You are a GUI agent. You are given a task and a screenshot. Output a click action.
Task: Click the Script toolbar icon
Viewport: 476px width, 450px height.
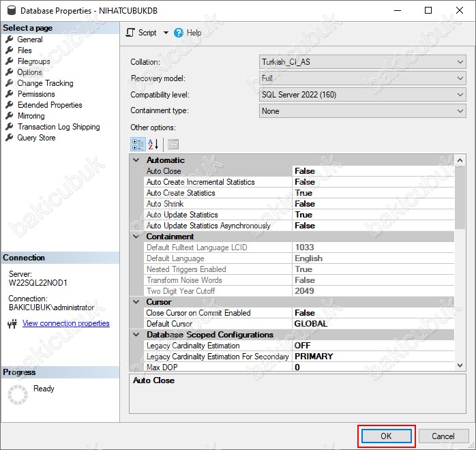click(x=130, y=33)
